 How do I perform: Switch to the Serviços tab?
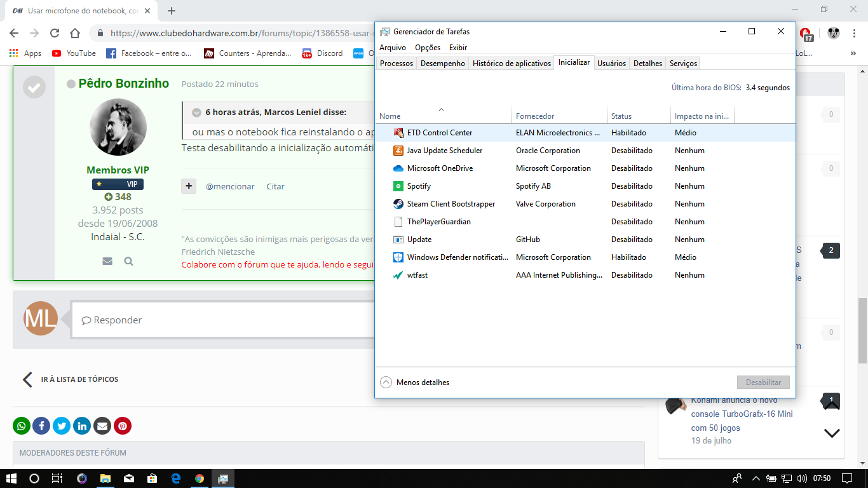point(683,64)
